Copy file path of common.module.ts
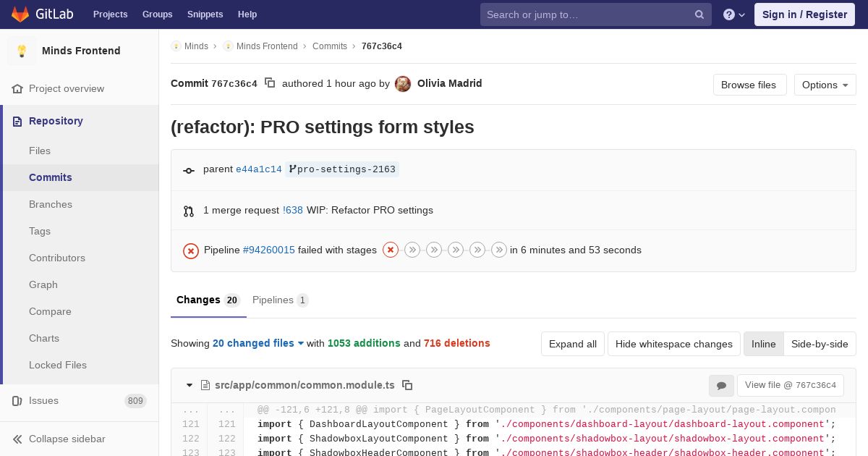 tap(407, 385)
